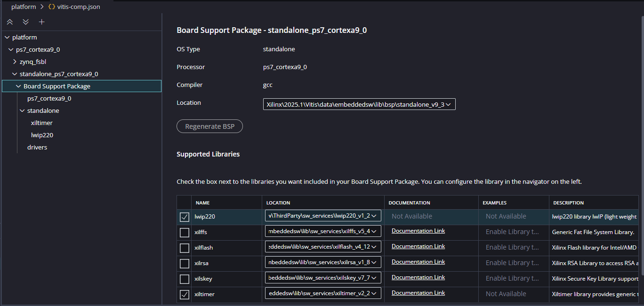Open the xilffs Documentation Link
The image size is (644, 306).
(x=418, y=231)
